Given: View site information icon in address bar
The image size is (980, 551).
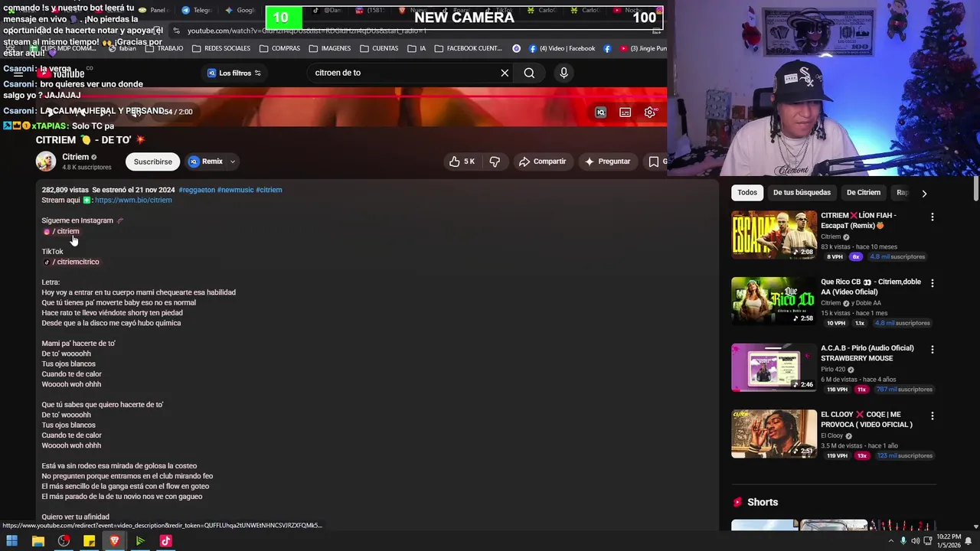Looking at the screenshot, I should [x=177, y=31].
